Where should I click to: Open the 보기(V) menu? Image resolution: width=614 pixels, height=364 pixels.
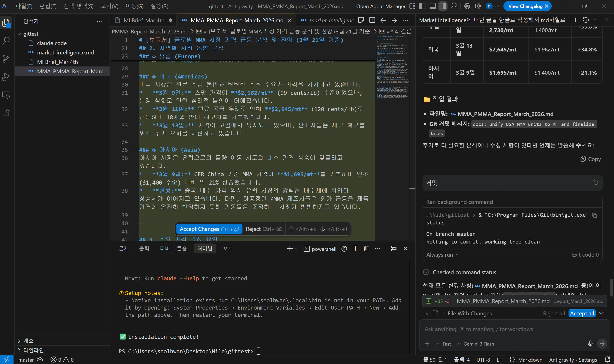click(109, 6)
